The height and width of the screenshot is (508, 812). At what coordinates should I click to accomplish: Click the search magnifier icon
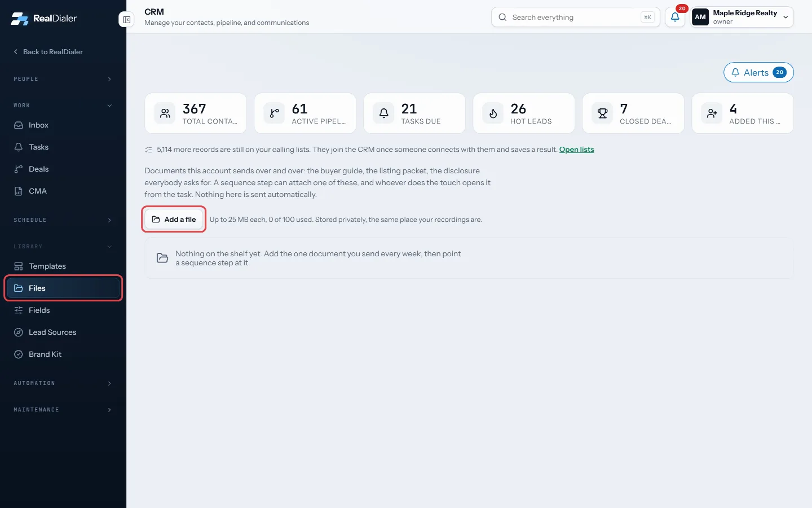(x=502, y=17)
